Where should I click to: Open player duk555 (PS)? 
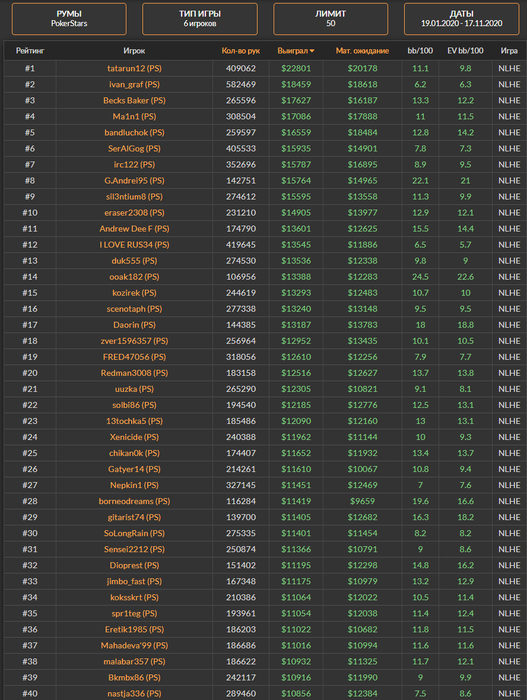pos(134,261)
